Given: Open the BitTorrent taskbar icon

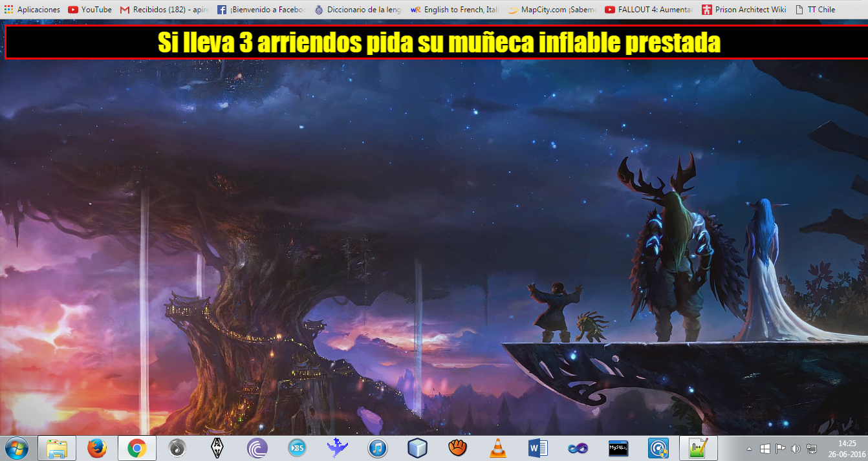Looking at the screenshot, I should (x=257, y=447).
